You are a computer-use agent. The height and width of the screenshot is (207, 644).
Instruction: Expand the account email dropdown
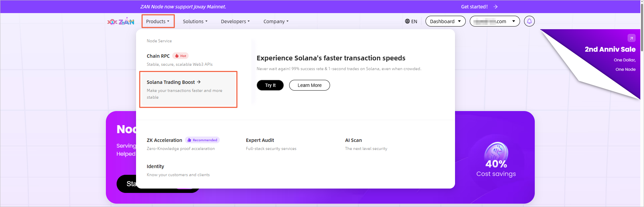pyautogui.click(x=495, y=21)
